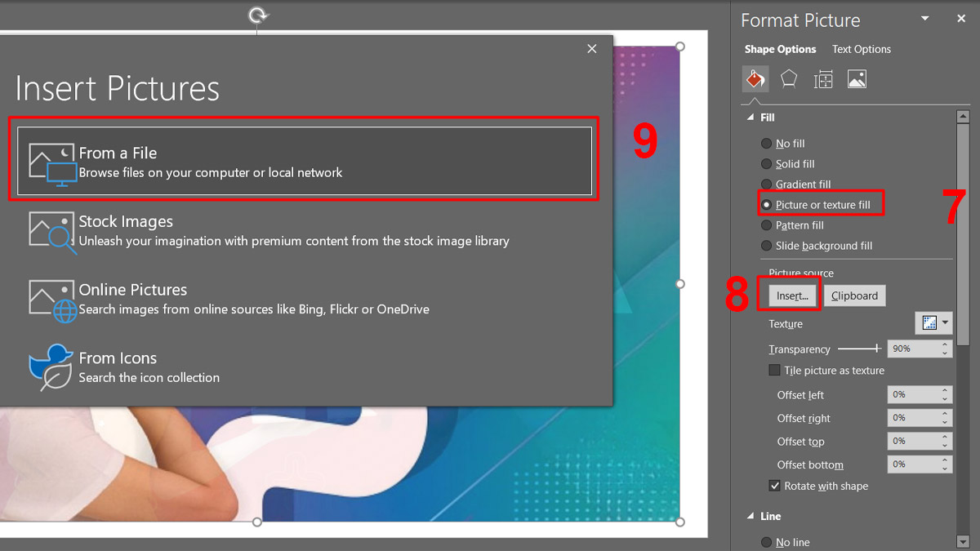Open the Texture picker dropdown
Viewport: 980px width, 551px height.
[945, 322]
